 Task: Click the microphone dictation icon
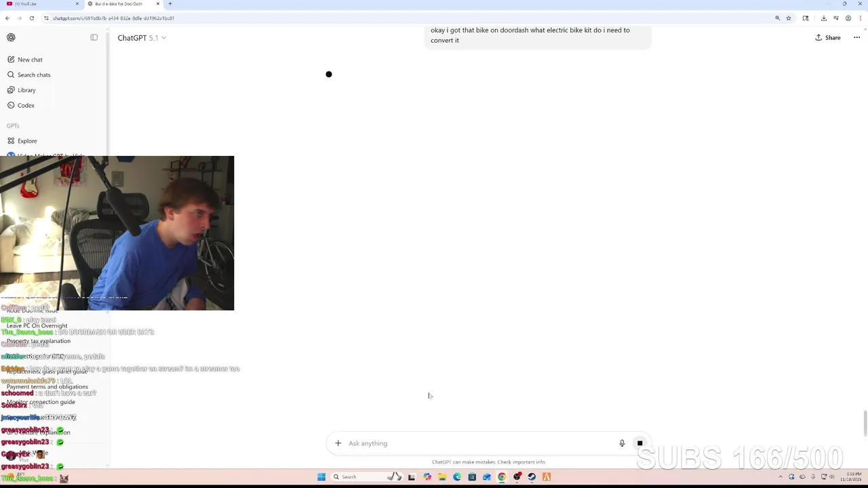(622, 443)
